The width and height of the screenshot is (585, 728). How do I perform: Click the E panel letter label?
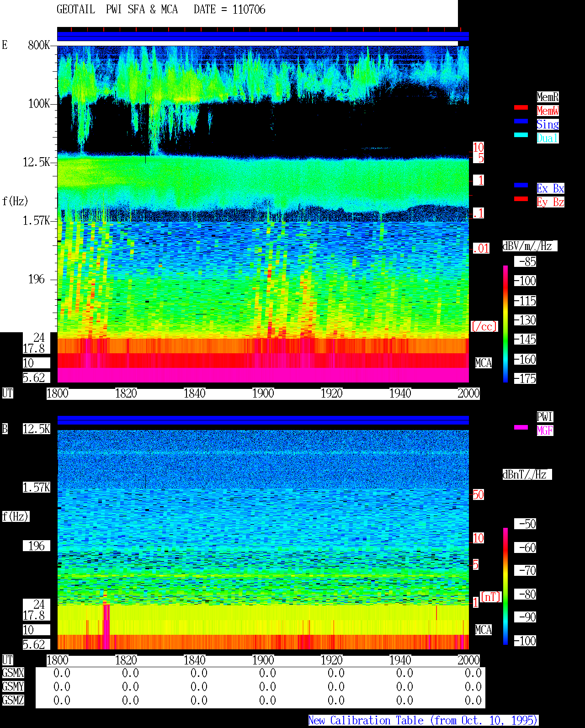tap(5, 45)
